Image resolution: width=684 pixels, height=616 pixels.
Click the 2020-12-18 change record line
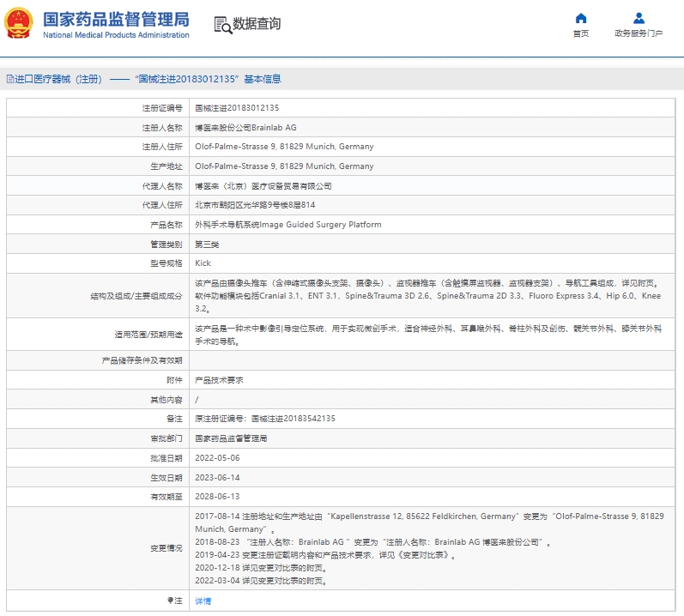tap(261, 568)
